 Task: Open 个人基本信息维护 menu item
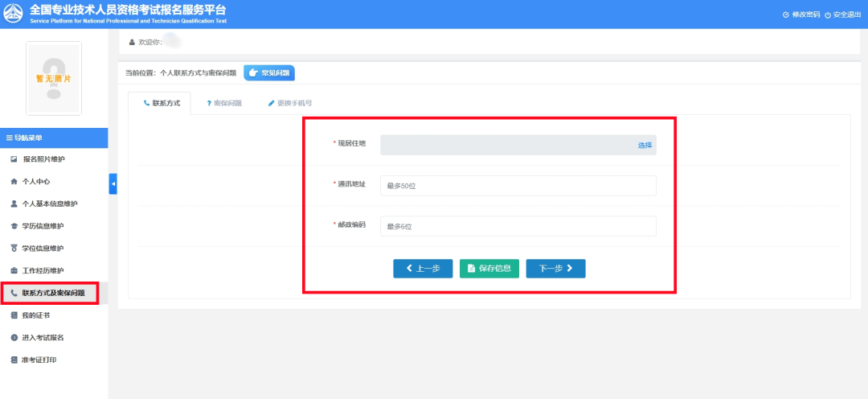(x=49, y=204)
